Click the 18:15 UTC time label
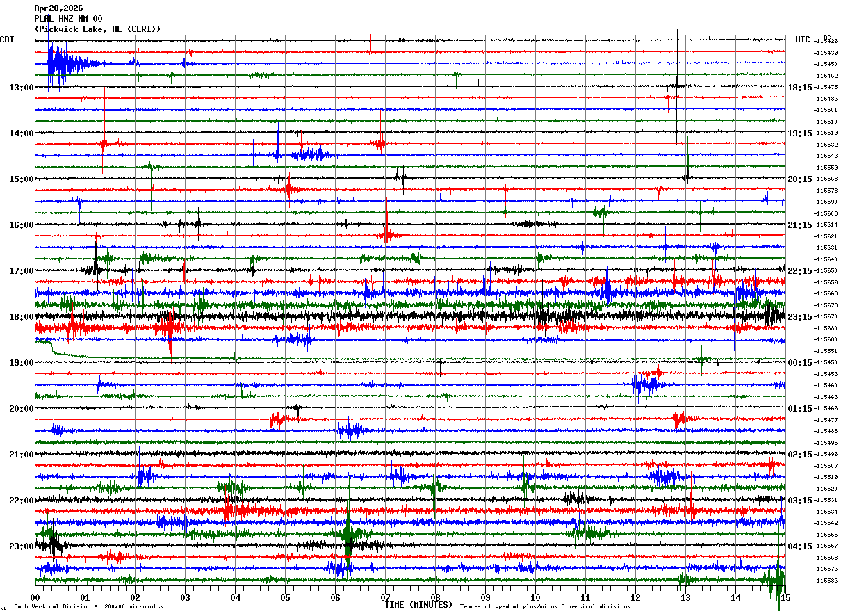841x616 pixels. point(800,87)
